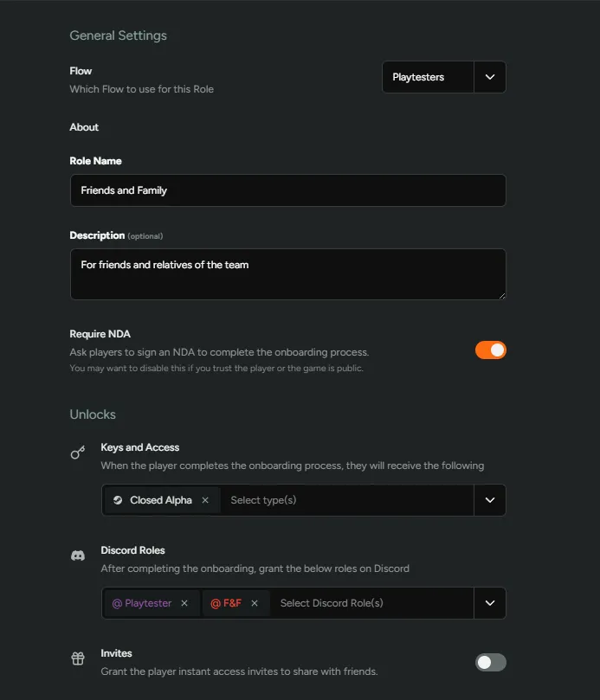Select the Unlocks section heading
Viewport: 600px width, 700px height.
point(93,414)
